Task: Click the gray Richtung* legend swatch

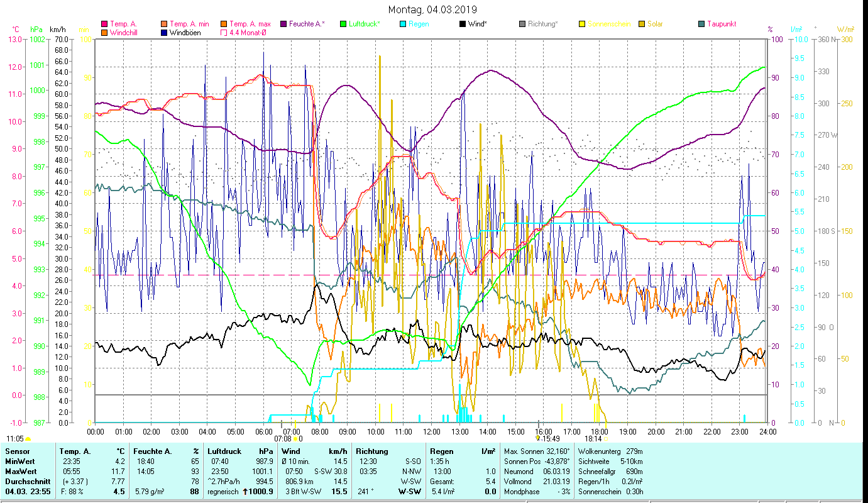Action: tap(522, 25)
